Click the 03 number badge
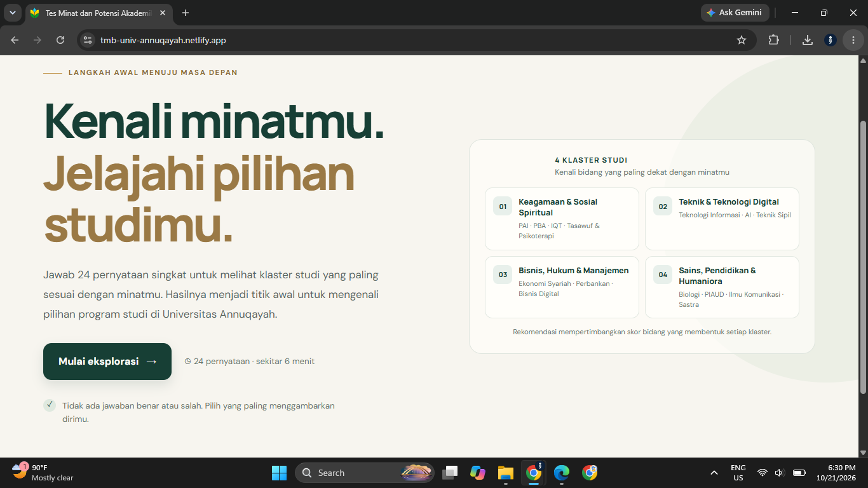 [503, 274]
